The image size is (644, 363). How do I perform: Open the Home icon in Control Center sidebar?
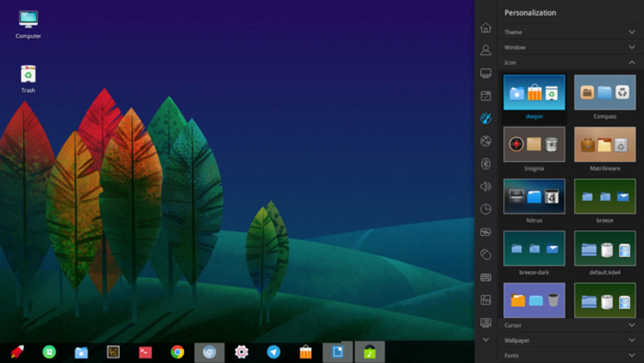tap(485, 28)
